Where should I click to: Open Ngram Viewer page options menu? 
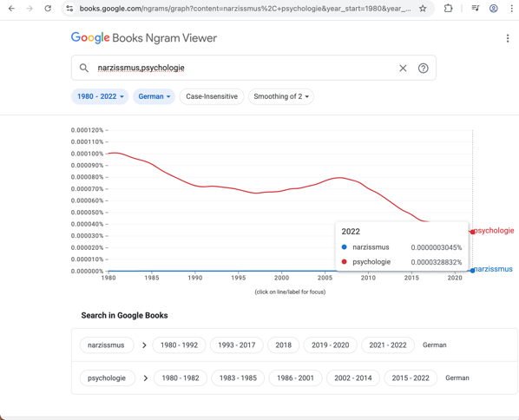[508, 38]
